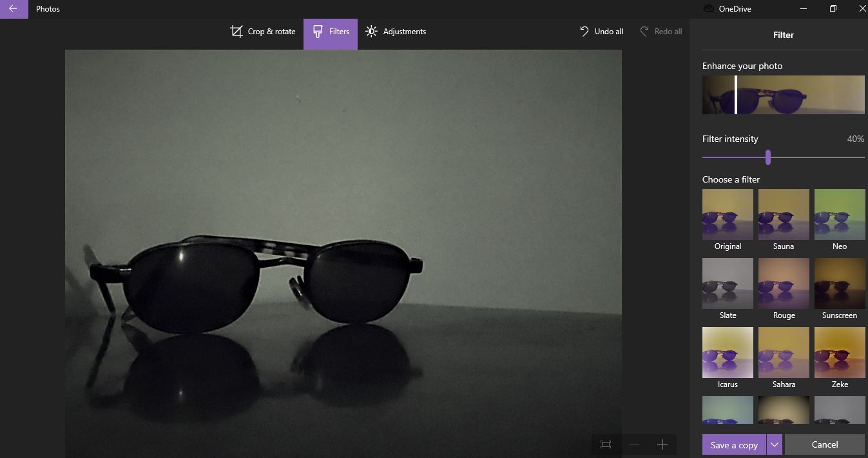868x458 pixels.
Task: Click the OneDrive cloud icon
Action: [708, 9]
